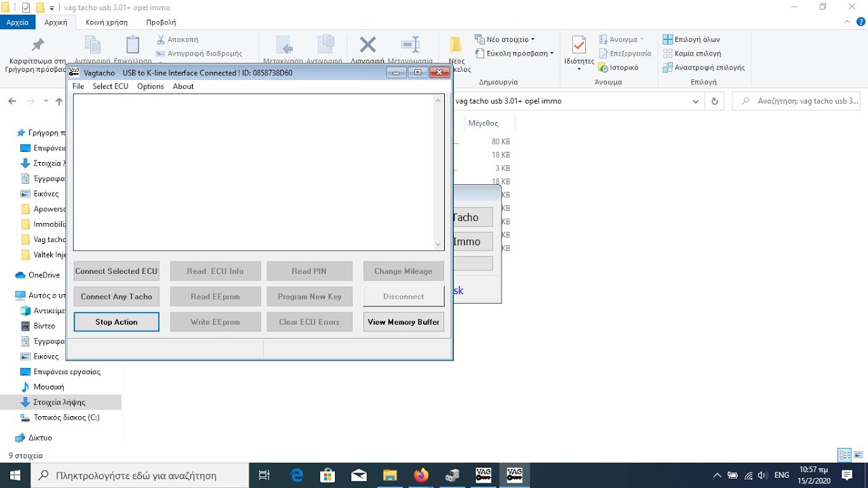This screenshot has width=868, height=488.
Task: Click the Μετονομασία rename icon
Action: tap(410, 45)
